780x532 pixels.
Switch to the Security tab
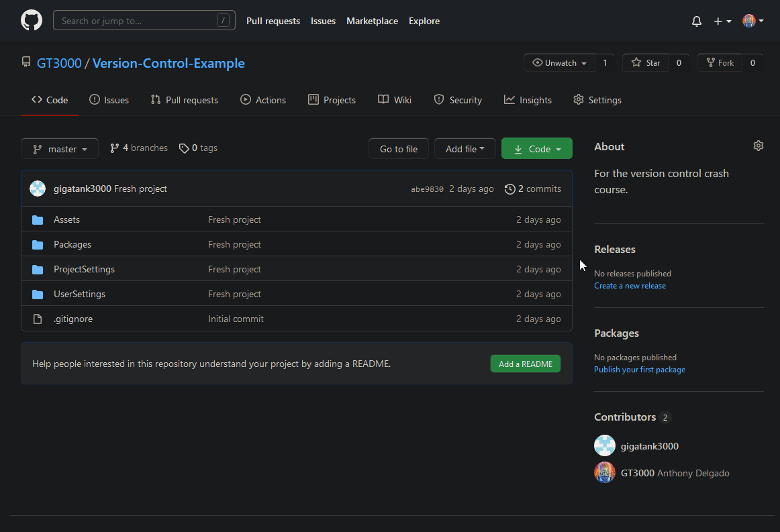click(458, 100)
